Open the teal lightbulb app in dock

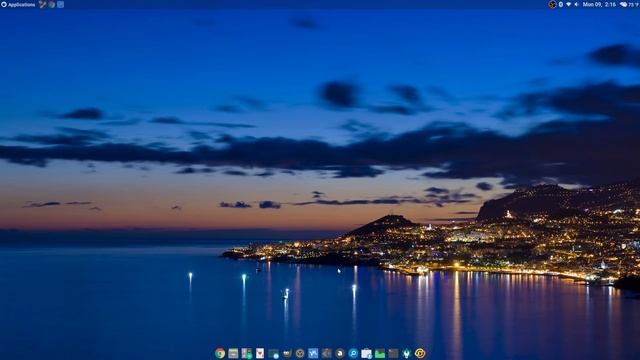pyautogui.click(x=407, y=353)
